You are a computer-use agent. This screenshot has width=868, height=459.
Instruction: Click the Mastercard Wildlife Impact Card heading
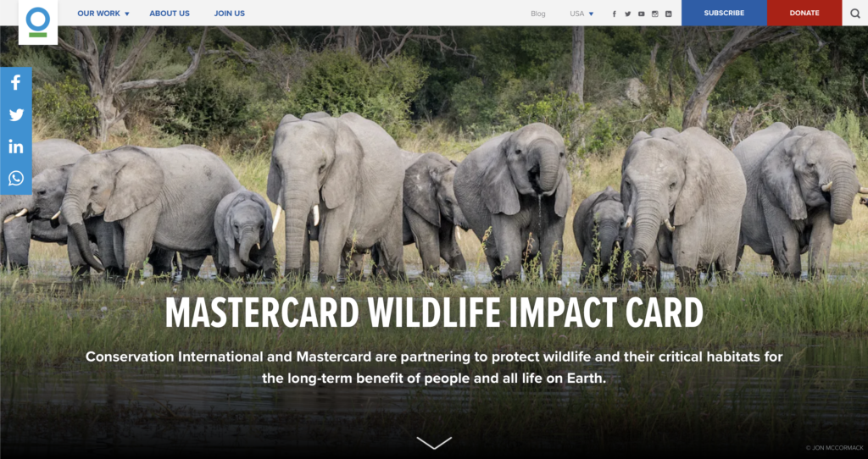pos(434,313)
